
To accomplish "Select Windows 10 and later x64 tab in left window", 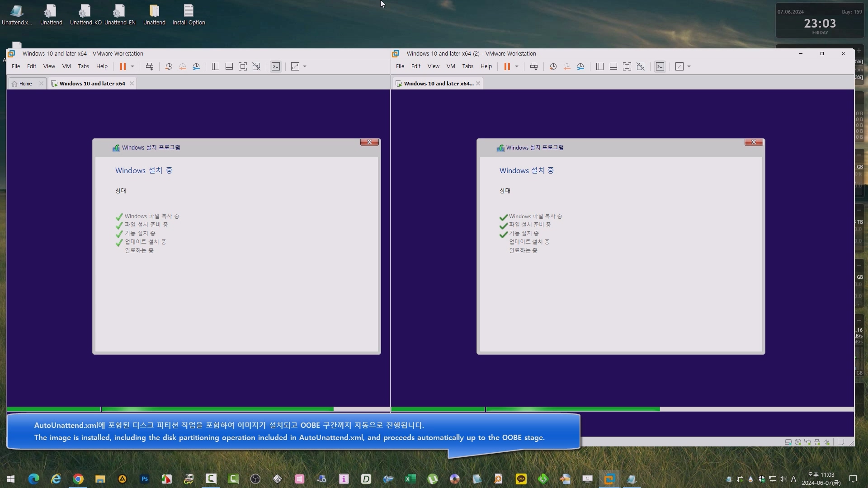I will click(x=92, y=84).
